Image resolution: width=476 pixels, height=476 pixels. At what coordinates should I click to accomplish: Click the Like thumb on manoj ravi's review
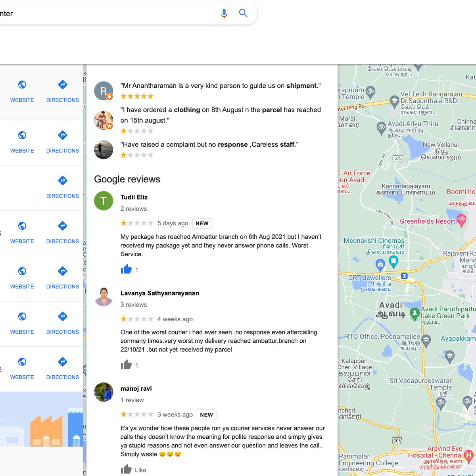click(x=126, y=469)
